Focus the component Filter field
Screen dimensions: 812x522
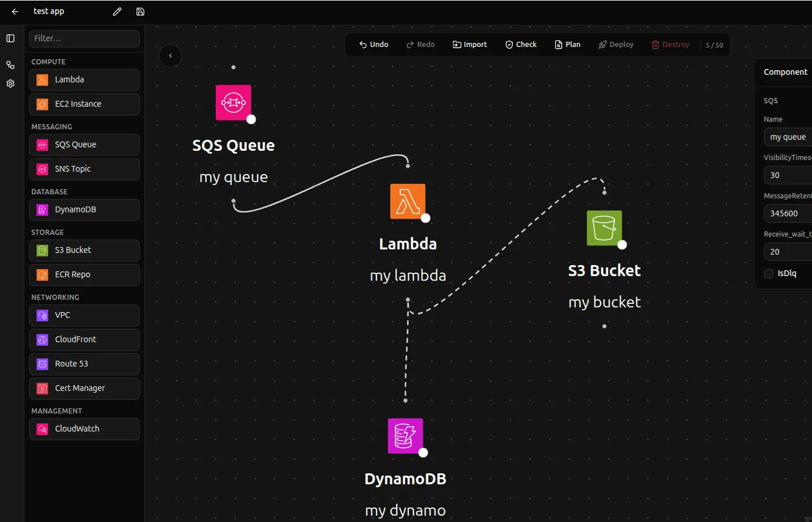(x=84, y=39)
